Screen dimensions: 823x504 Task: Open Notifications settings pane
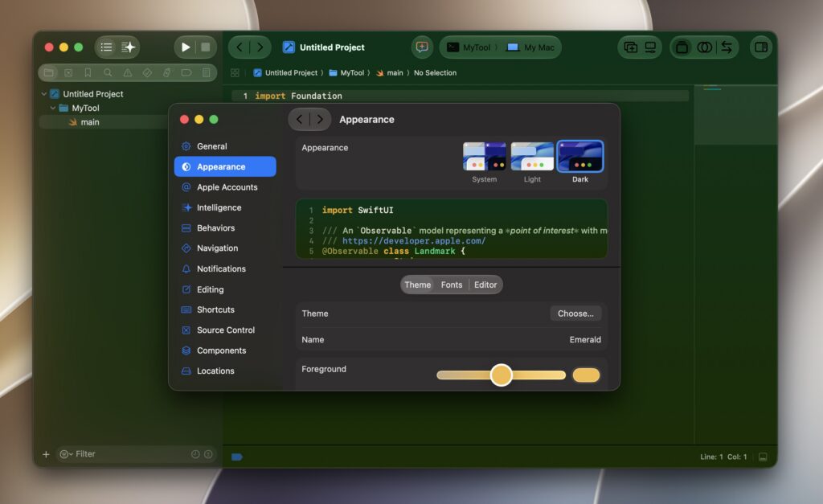click(225, 268)
